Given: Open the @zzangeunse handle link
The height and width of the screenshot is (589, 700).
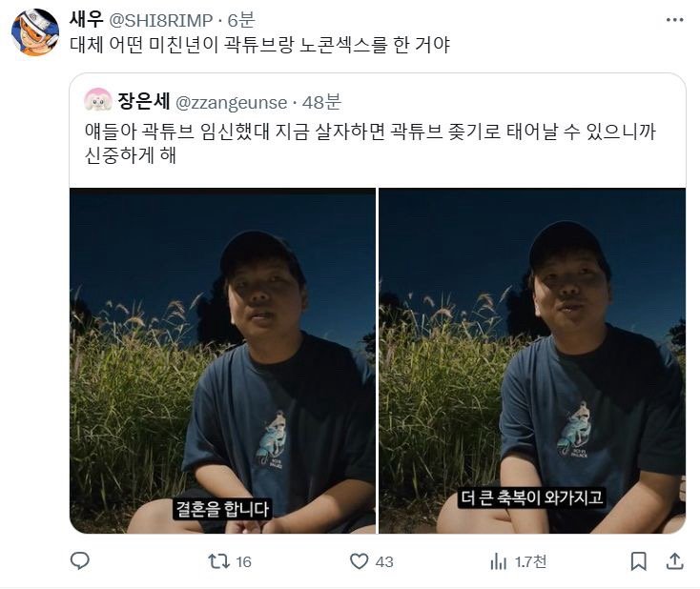Looking at the screenshot, I should 232,103.
